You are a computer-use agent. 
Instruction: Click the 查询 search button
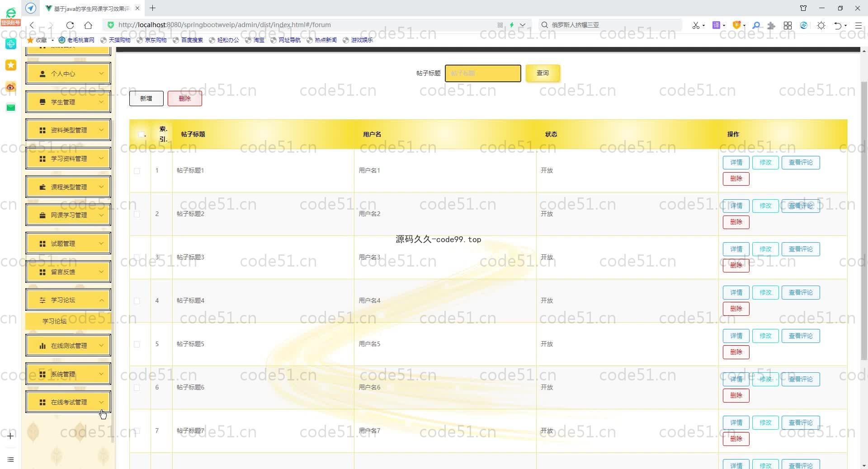point(542,73)
